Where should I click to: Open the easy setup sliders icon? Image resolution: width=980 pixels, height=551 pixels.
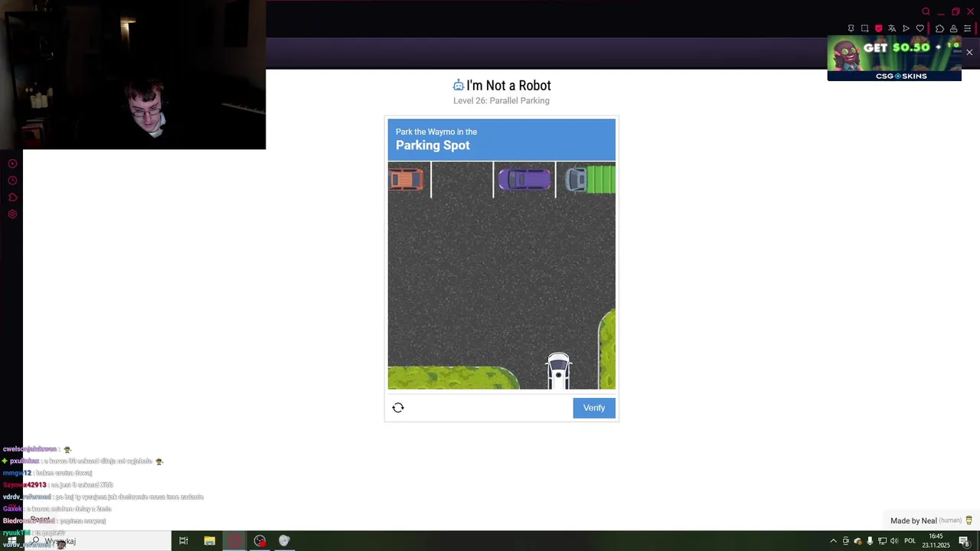coord(967,28)
